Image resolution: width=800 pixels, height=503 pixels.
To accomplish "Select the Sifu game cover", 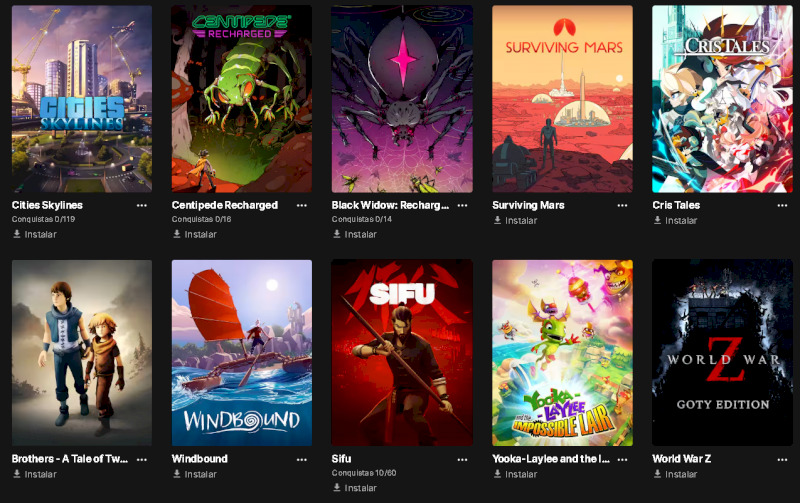I will coord(402,353).
